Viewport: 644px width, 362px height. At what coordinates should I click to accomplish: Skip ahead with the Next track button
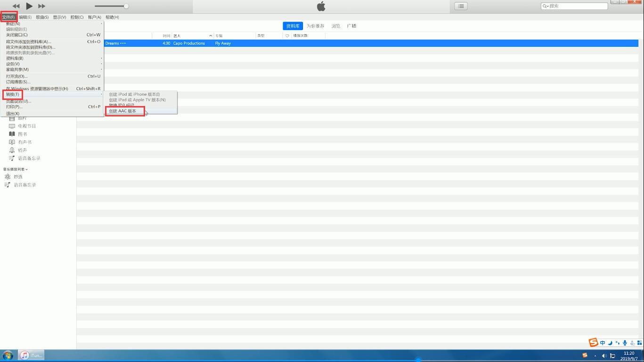pos(41,6)
